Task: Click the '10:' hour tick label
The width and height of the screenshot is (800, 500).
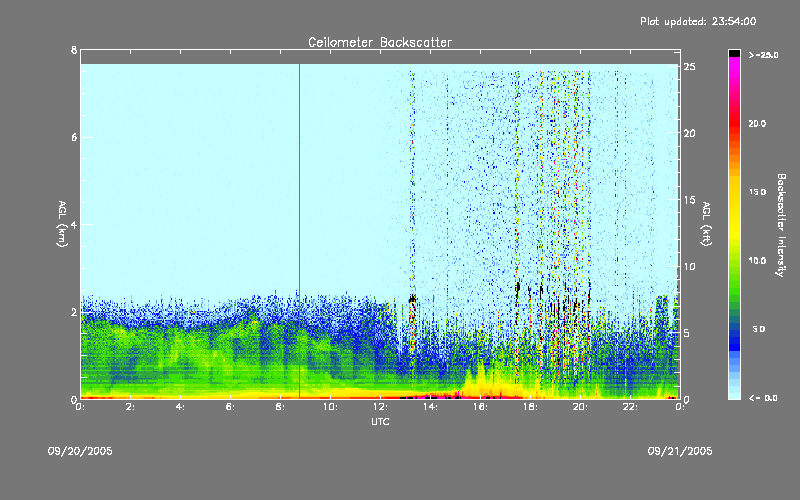Action: [330, 407]
